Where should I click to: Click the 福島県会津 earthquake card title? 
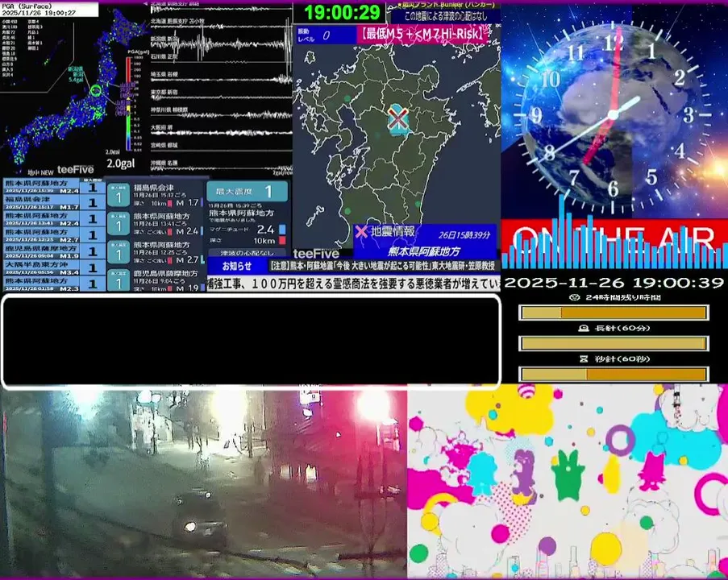coord(154,188)
